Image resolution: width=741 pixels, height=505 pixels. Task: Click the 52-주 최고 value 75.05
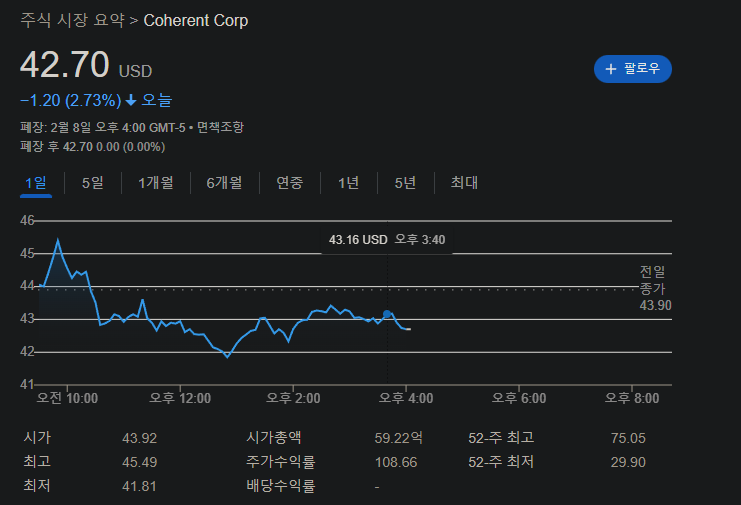click(628, 438)
